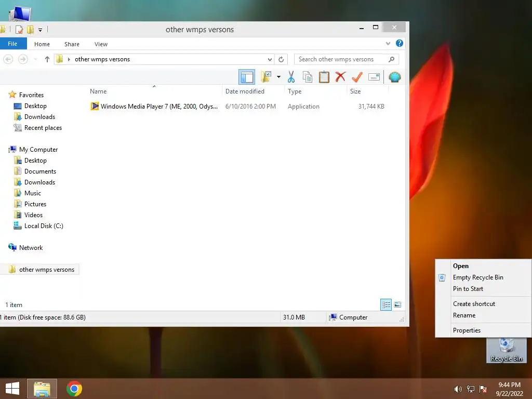Expand the ribbon with the chevron

click(x=388, y=44)
